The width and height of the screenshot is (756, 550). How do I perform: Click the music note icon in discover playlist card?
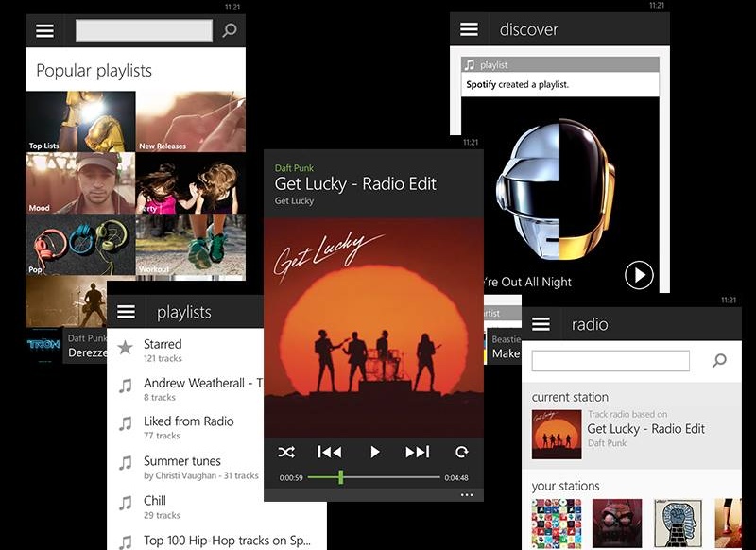tap(469, 64)
